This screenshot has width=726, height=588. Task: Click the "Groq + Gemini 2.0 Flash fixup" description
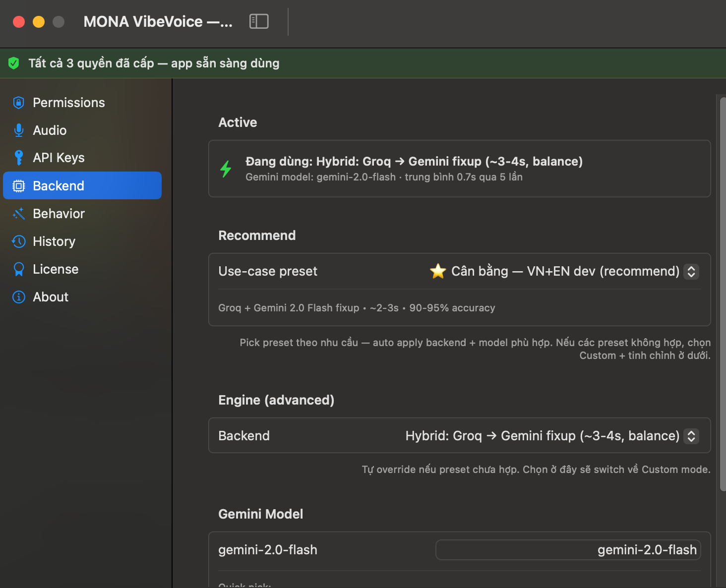pyautogui.click(x=357, y=308)
